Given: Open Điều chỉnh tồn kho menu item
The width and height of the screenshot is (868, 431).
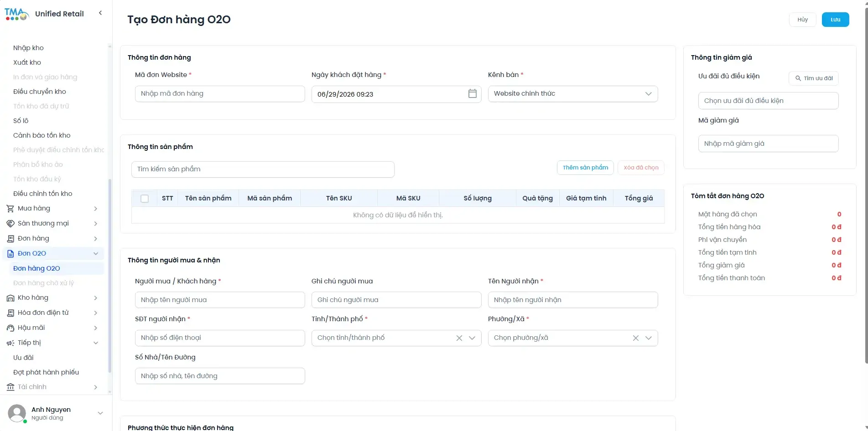Looking at the screenshot, I should click(43, 194).
